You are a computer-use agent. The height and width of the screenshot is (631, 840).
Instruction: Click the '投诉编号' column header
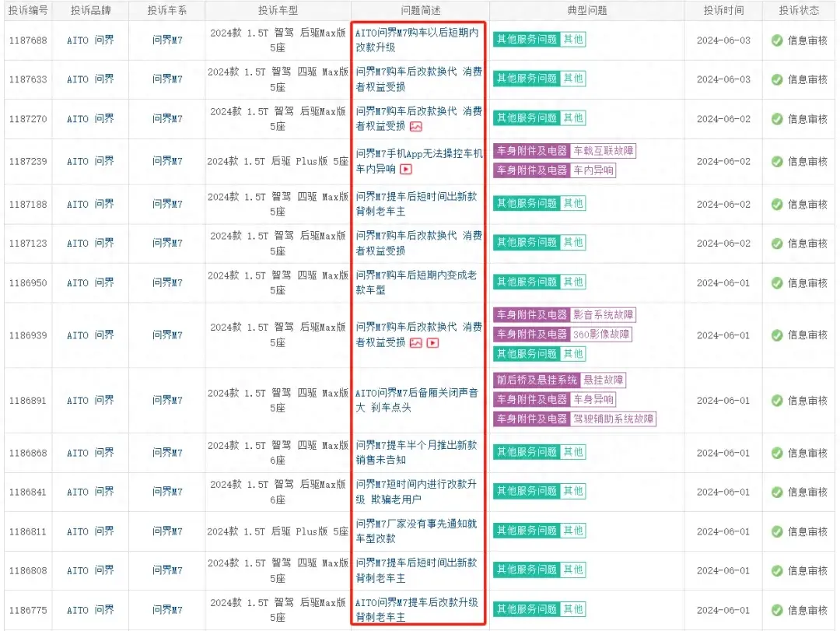point(28,10)
